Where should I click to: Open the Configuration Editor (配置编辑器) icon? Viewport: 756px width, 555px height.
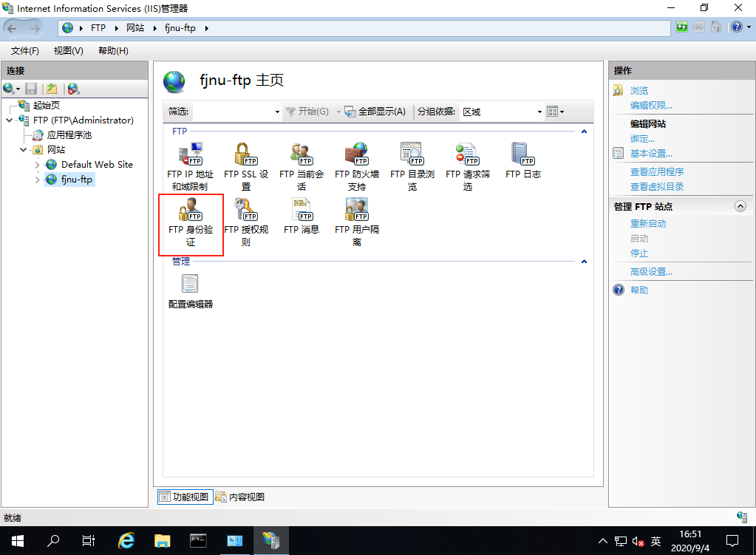tap(191, 291)
